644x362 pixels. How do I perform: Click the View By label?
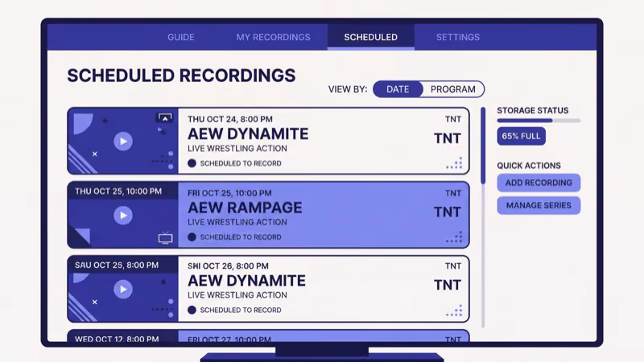348,89
